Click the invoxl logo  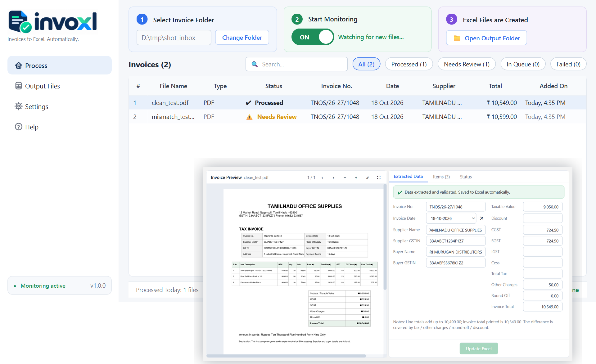[52, 21]
